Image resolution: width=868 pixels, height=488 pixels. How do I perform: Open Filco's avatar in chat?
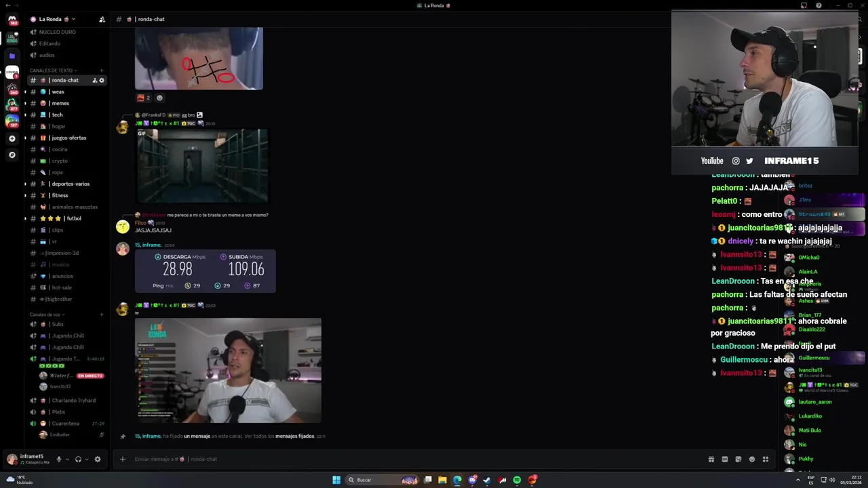click(123, 226)
